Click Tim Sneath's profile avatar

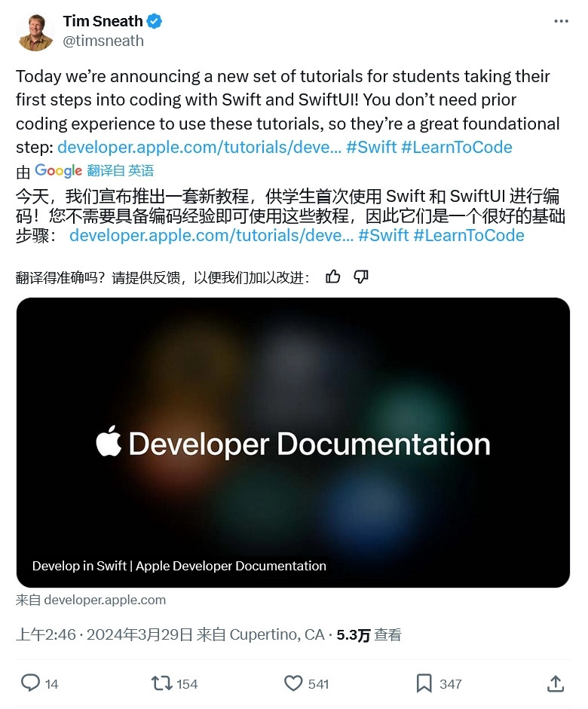click(35, 32)
